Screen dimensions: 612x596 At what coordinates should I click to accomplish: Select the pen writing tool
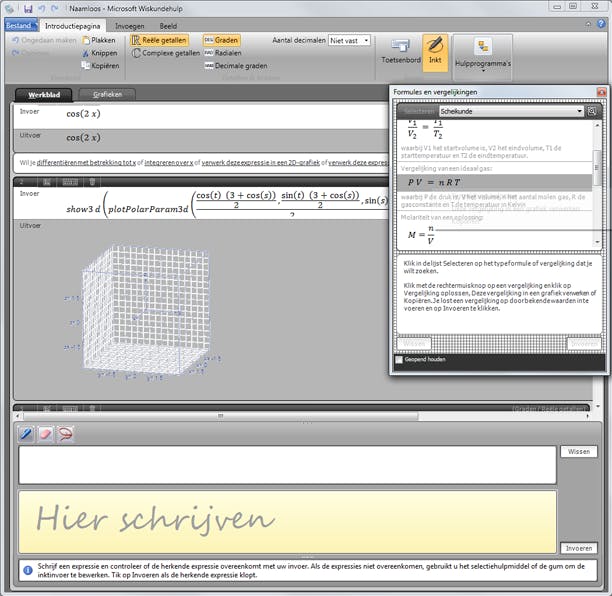pyautogui.click(x=26, y=434)
